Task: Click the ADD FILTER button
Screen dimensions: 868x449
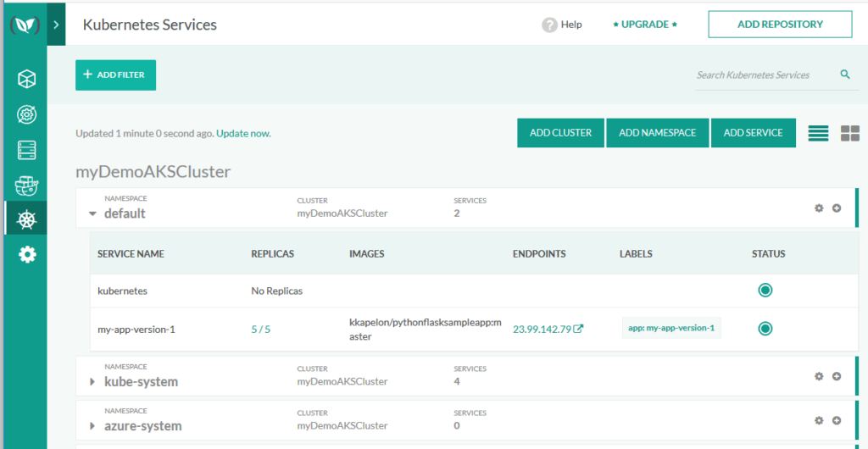Action: click(x=115, y=75)
